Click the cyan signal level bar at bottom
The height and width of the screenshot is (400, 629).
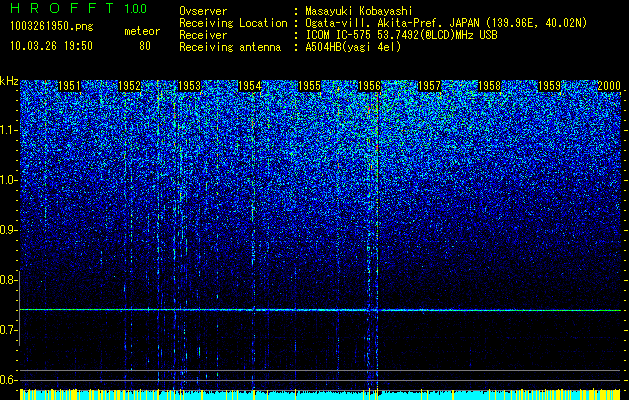pos(320,395)
